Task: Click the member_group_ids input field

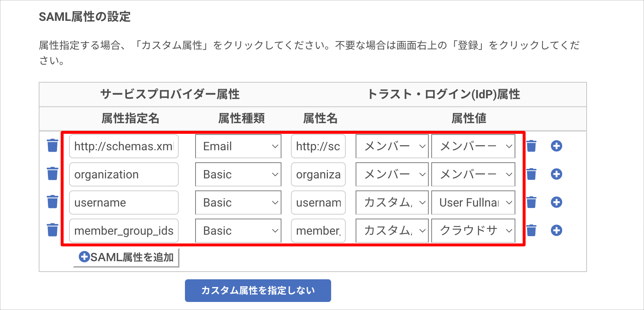Action: [x=124, y=231]
